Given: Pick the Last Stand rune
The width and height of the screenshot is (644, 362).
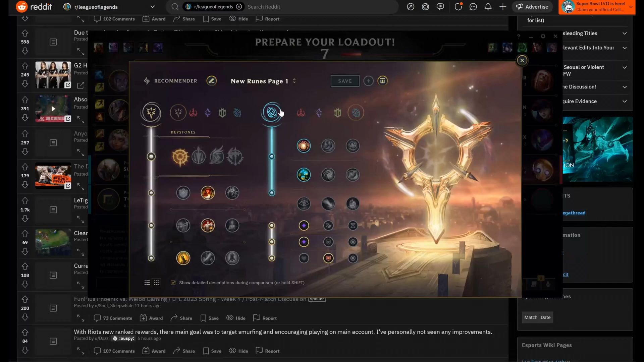Looking at the screenshot, I should click(x=232, y=258).
